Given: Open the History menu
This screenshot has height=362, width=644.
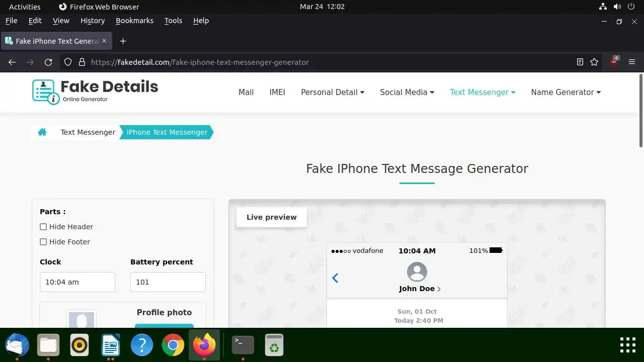Looking at the screenshot, I should pos(93,21).
